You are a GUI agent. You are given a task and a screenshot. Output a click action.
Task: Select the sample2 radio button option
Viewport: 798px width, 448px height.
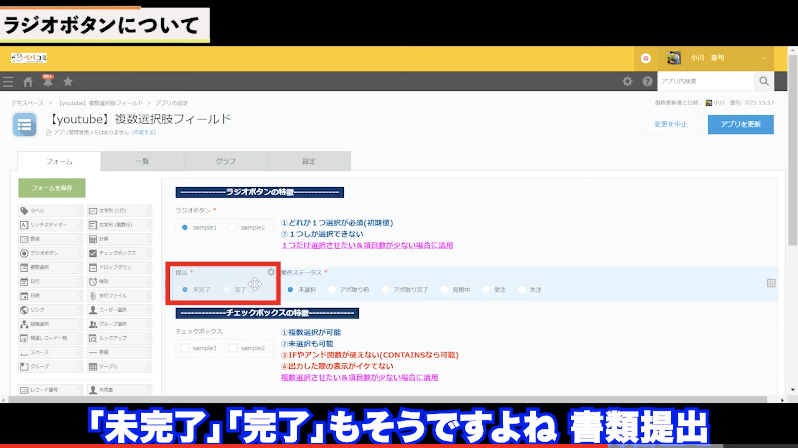tap(233, 228)
